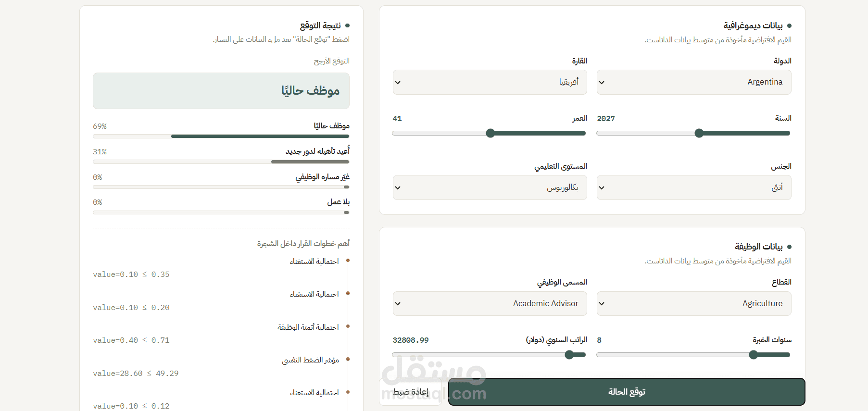
Task: Click the إعادة ضبط reset button
Action: (x=411, y=392)
